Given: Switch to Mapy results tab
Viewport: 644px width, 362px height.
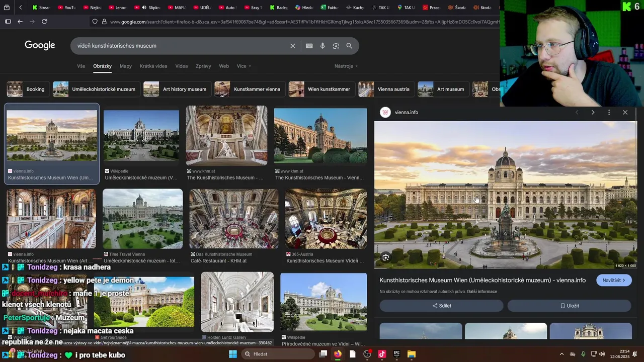Looking at the screenshot, I should [126, 66].
